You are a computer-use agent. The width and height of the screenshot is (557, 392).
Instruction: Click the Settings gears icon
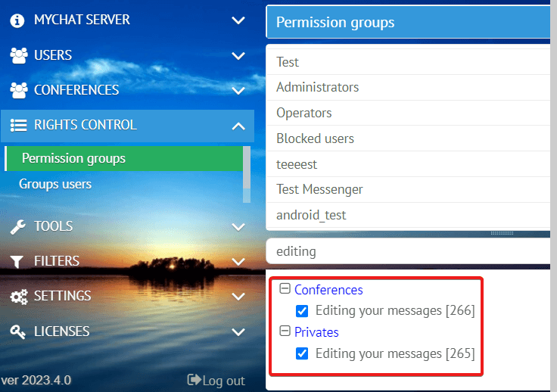click(19, 297)
